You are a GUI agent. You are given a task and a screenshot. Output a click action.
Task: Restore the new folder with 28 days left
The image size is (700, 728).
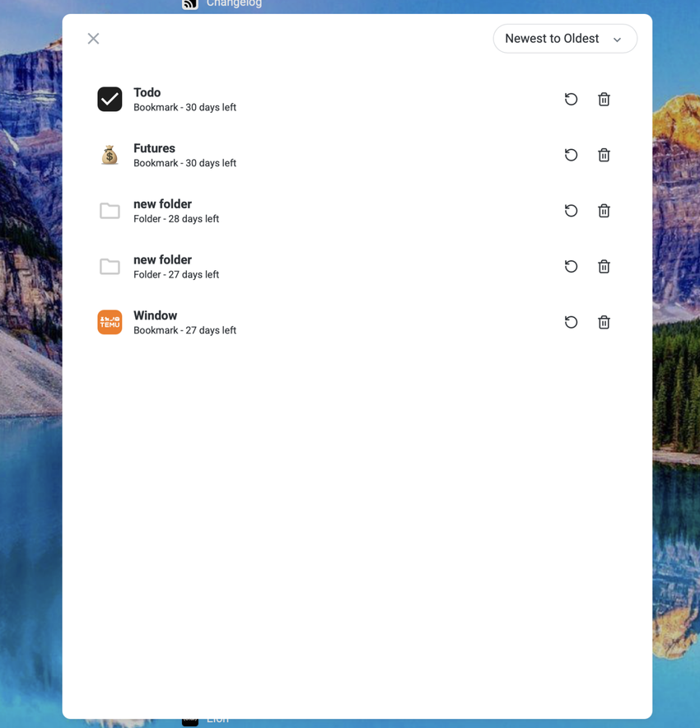(571, 211)
